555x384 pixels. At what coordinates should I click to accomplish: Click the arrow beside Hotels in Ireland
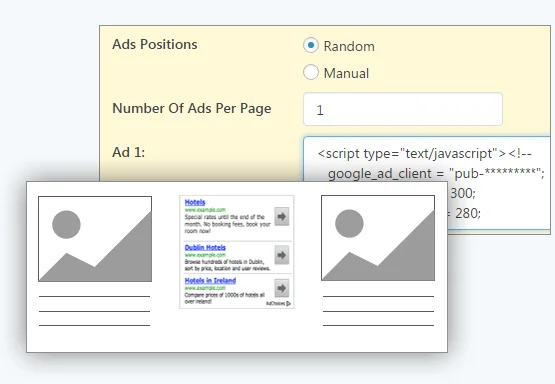tap(282, 288)
